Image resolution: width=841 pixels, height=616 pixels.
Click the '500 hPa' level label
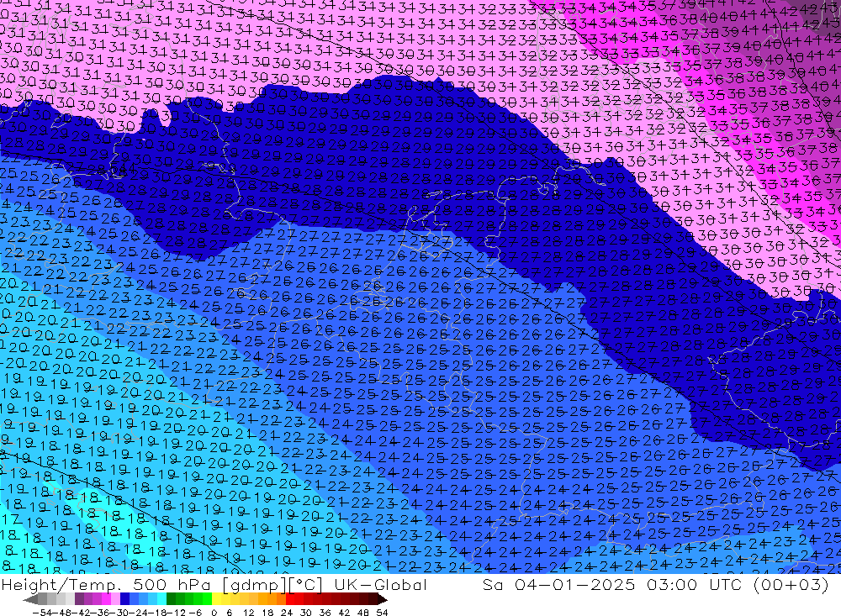click(170, 584)
